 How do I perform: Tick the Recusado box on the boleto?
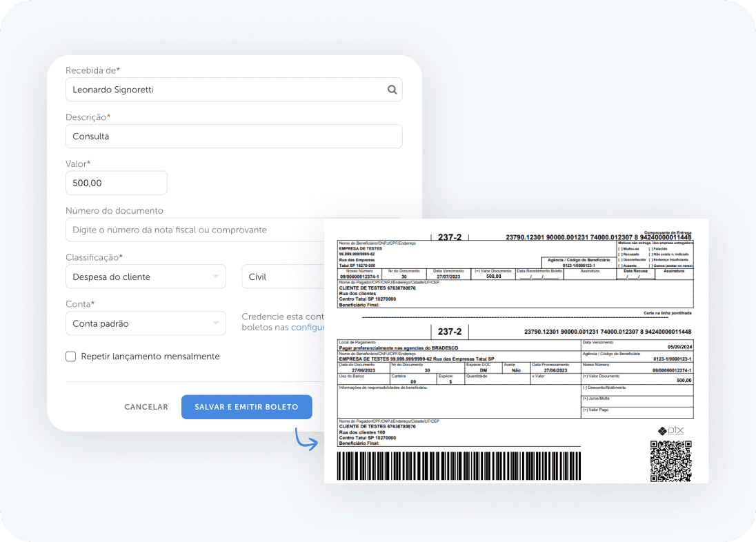point(619,254)
